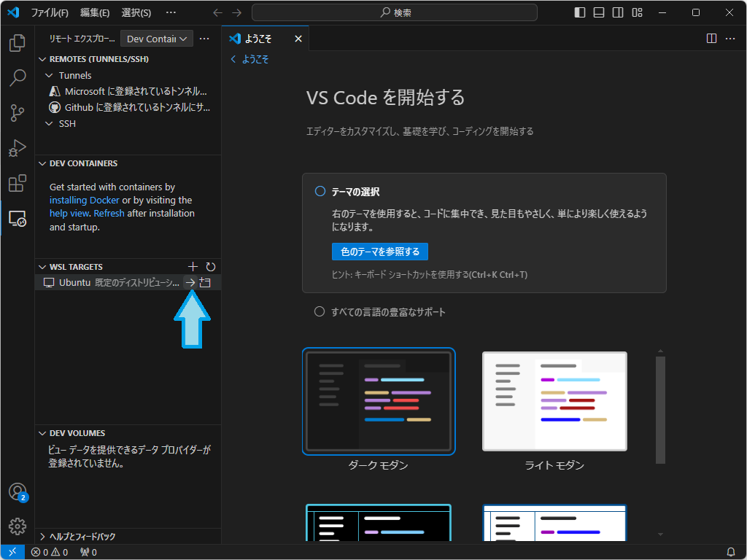
Task: Collapse the REMOTES (TUNNELS/SSH) section
Action: pyautogui.click(x=42, y=59)
